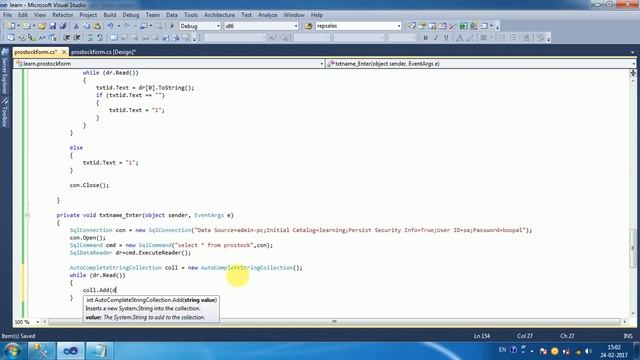Open the File menu
This screenshot has width=640, height=360.
pos(7,15)
